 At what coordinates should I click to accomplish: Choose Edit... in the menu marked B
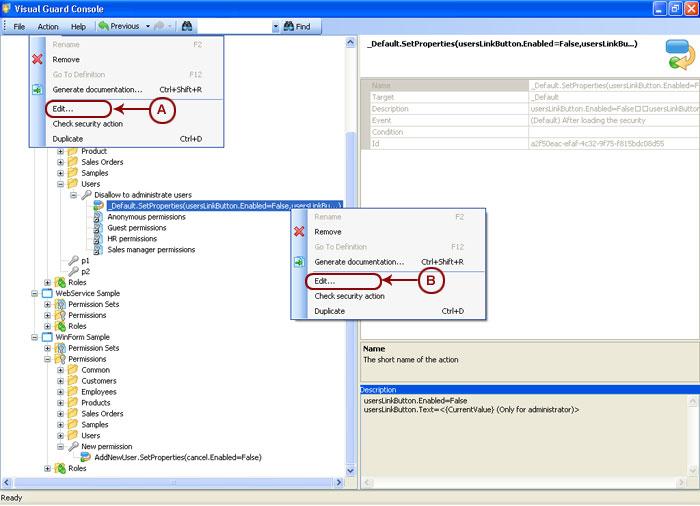[x=324, y=281]
